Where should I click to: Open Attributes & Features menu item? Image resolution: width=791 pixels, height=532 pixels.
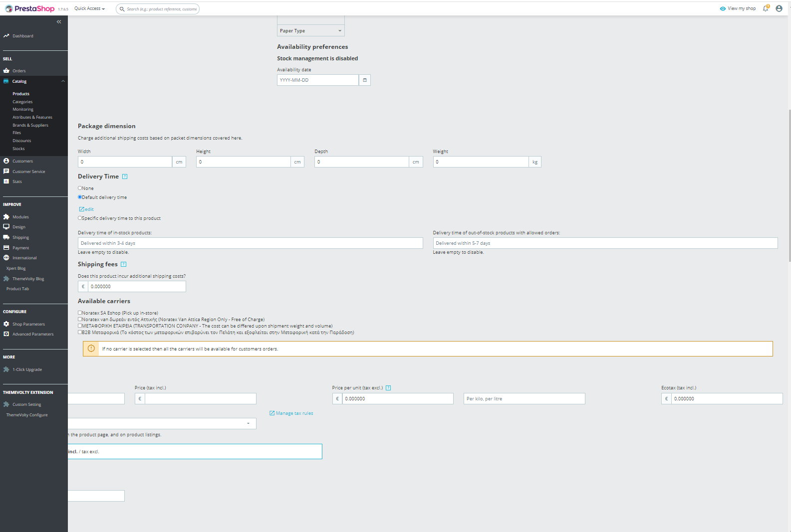click(x=32, y=117)
